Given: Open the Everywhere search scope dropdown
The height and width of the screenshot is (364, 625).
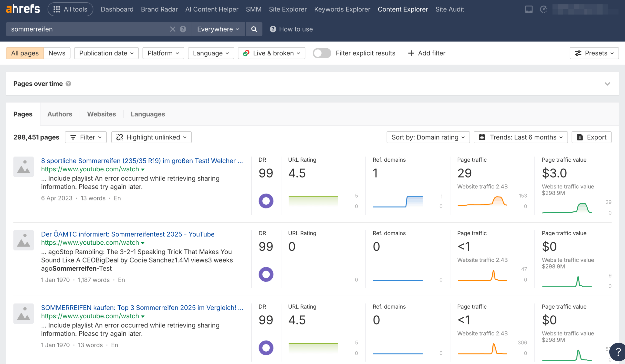Looking at the screenshot, I should point(218,29).
